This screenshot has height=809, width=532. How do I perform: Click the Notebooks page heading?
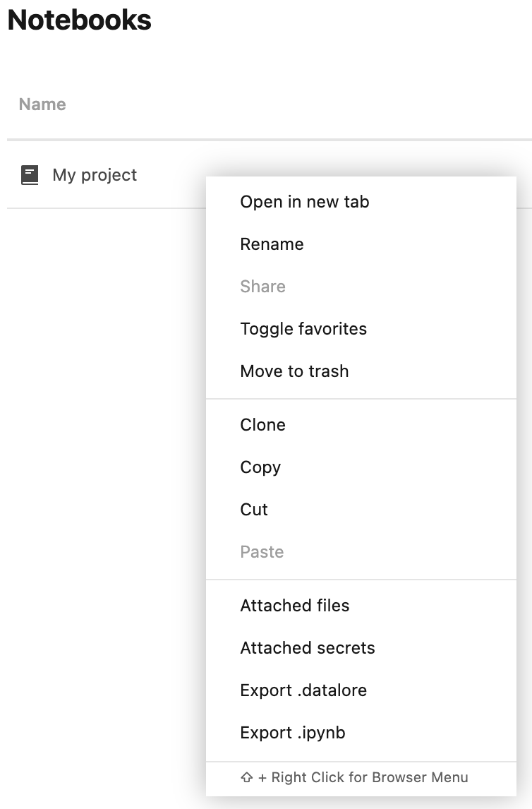[79, 20]
